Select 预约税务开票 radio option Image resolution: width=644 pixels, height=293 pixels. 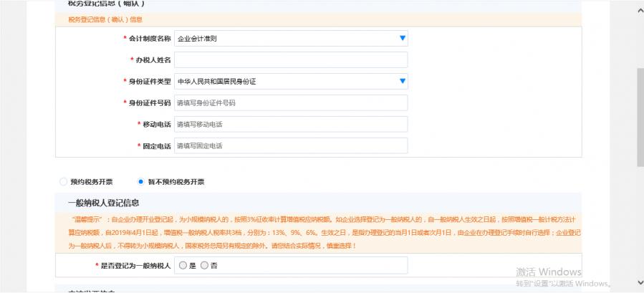tap(64, 182)
